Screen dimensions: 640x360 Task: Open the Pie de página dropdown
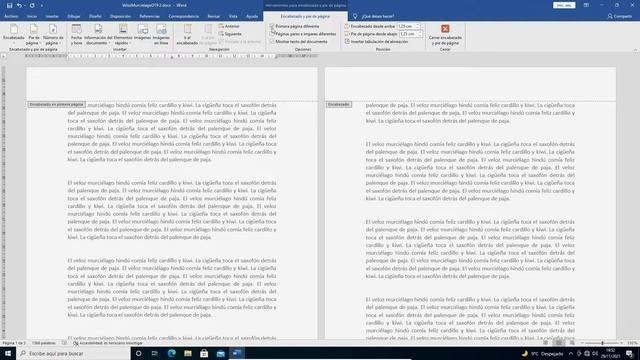(x=33, y=35)
